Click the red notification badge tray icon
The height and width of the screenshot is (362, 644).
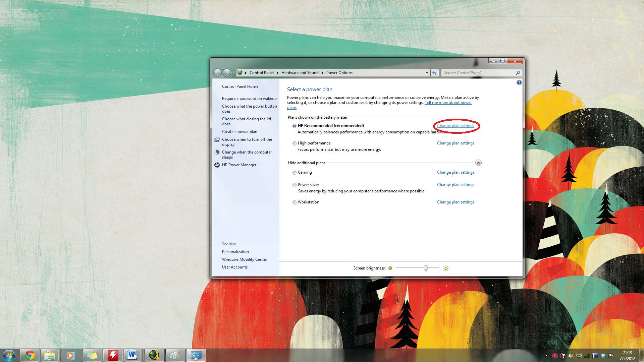click(x=554, y=356)
